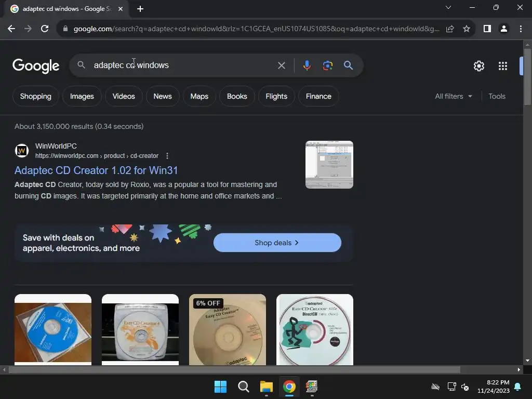Switch to Books results
The width and height of the screenshot is (532, 399).
tap(237, 96)
